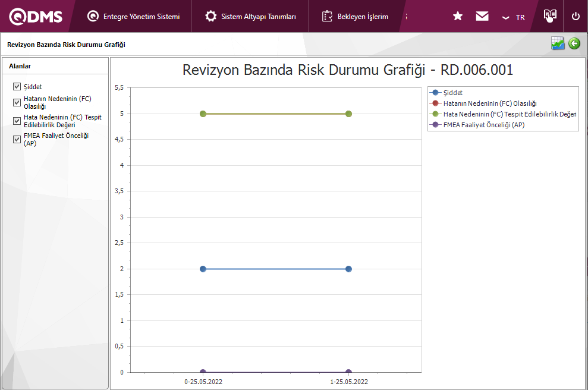Click blue Şiddet point at 1-25.05.2022
The image size is (588, 390).
348,269
